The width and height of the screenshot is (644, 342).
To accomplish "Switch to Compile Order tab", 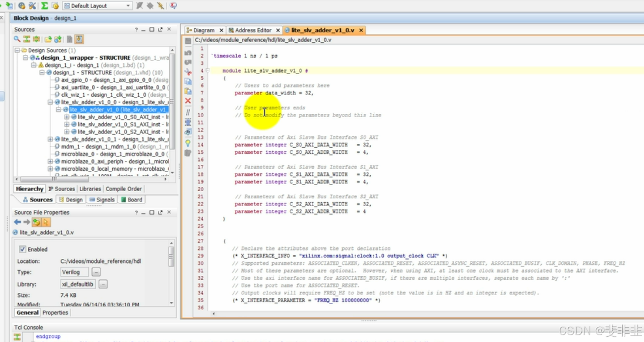I will [124, 189].
